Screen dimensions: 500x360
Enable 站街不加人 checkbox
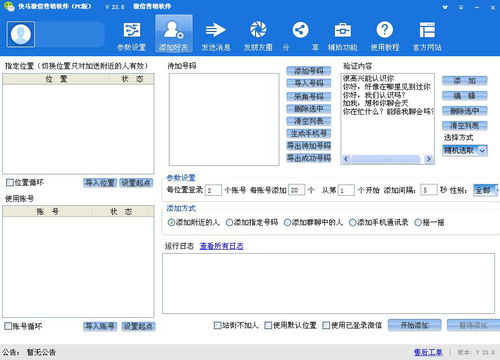click(x=217, y=325)
